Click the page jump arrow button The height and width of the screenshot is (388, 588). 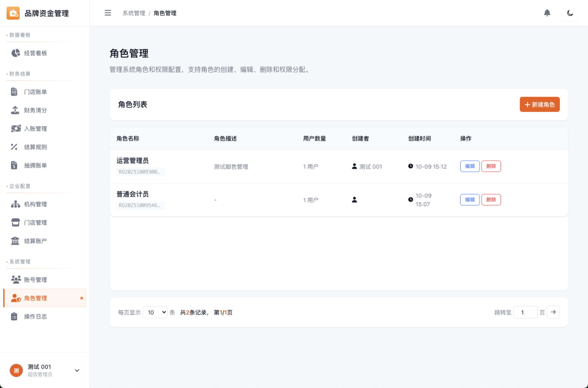[553, 312]
